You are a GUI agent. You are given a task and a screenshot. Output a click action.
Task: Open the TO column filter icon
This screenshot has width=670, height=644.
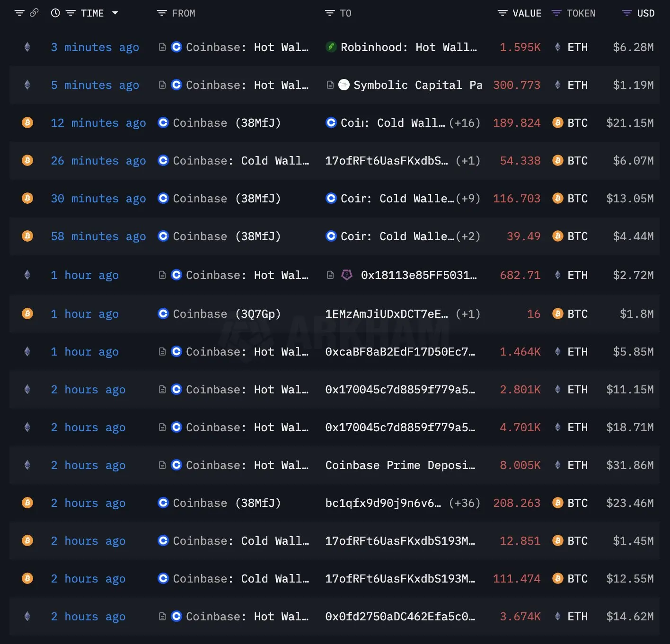pyautogui.click(x=330, y=13)
